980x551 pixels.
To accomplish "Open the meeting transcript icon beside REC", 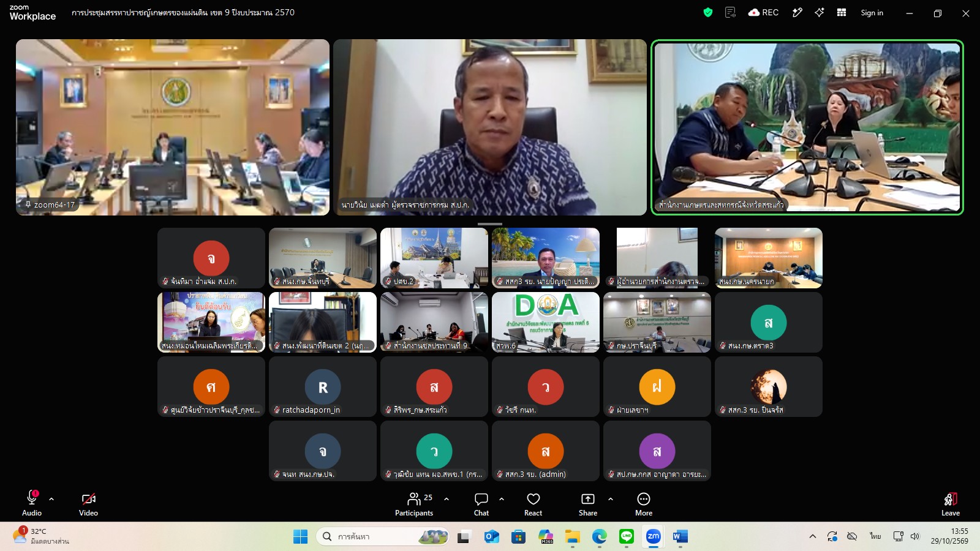I will click(x=730, y=12).
